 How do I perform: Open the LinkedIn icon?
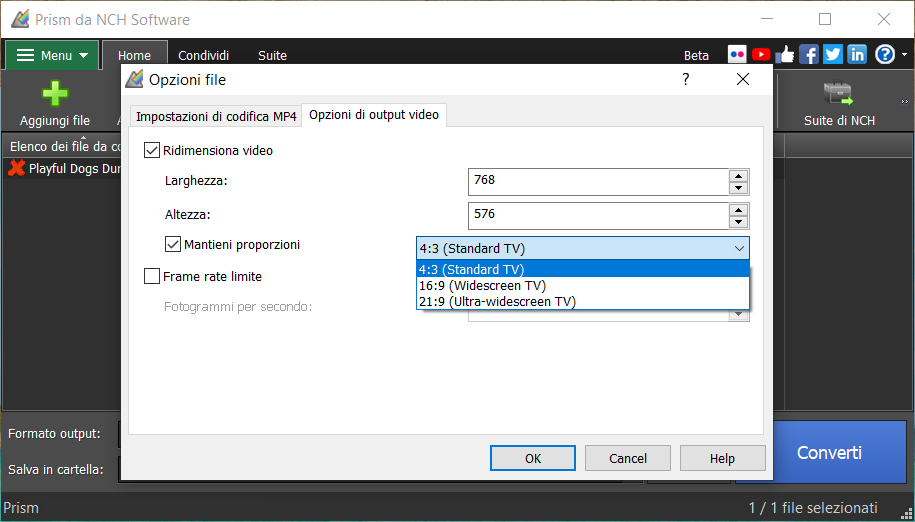[x=857, y=55]
